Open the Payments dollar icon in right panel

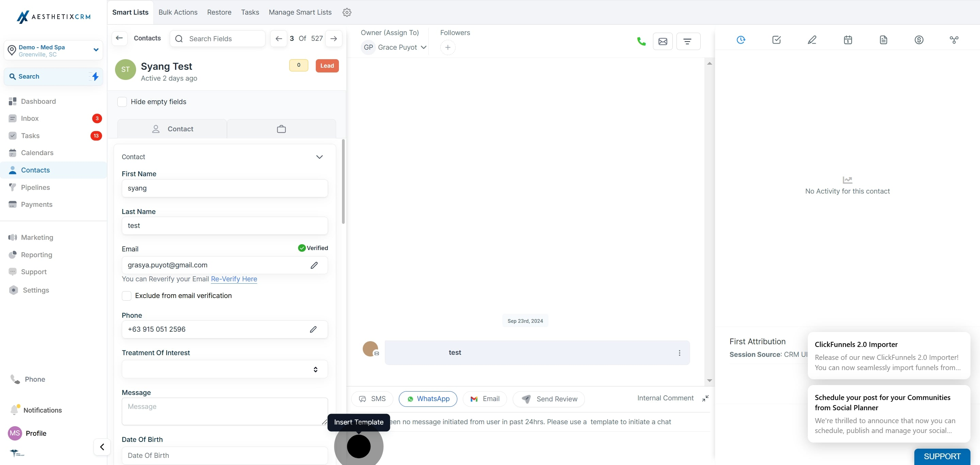[x=919, y=39]
